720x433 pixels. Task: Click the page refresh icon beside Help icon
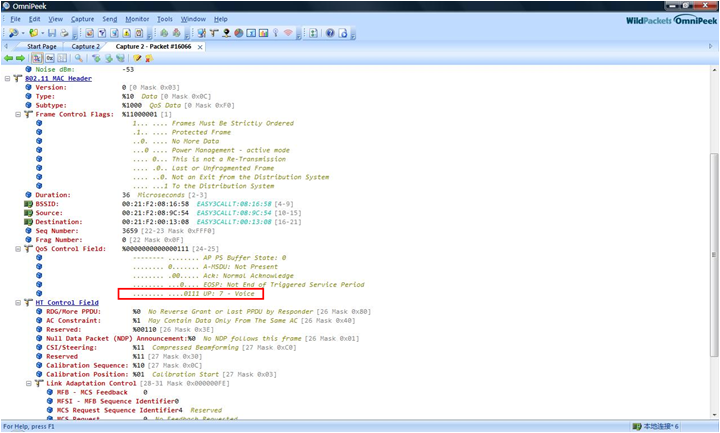(x=343, y=33)
